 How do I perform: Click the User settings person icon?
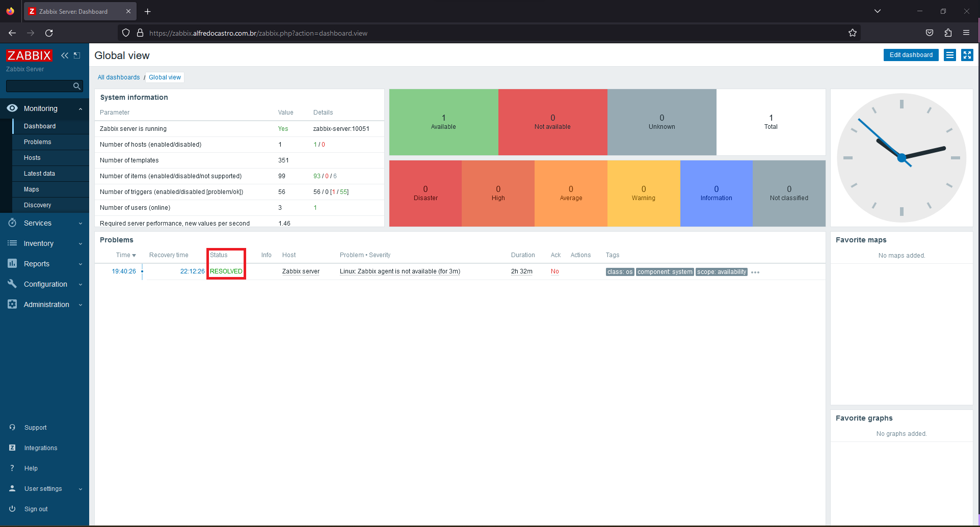tap(12, 489)
